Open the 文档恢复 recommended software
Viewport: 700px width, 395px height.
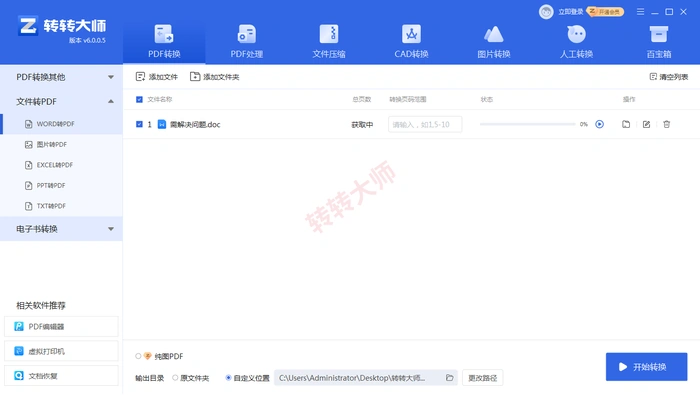[61, 376]
